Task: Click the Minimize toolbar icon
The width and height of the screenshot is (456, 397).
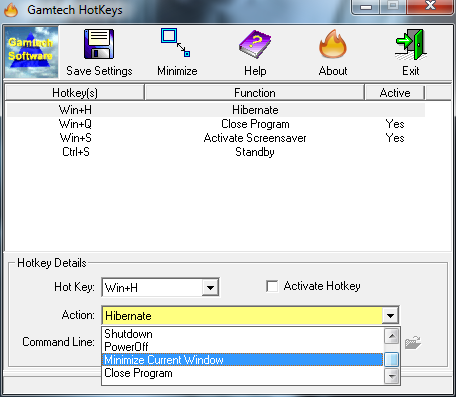Action: tap(176, 43)
